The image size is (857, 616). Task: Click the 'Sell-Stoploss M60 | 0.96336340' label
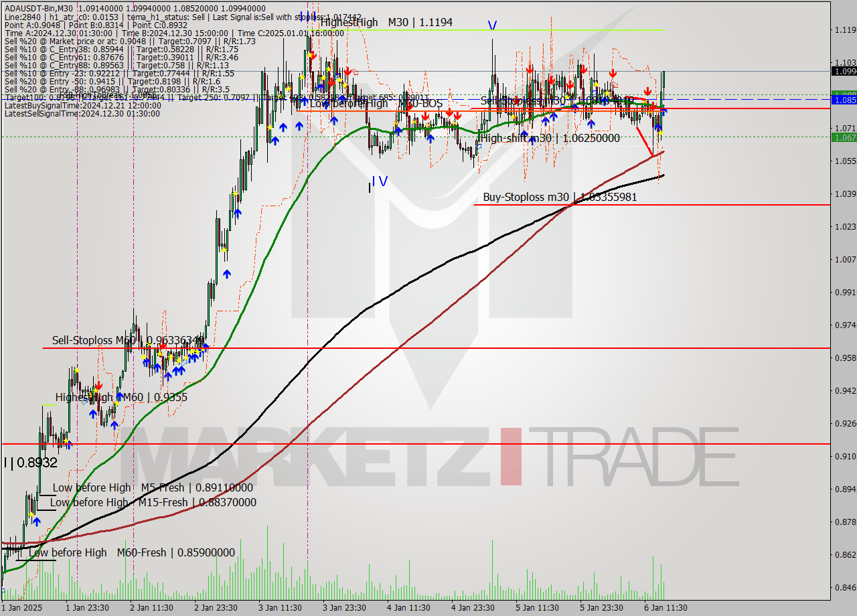coord(127,340)
